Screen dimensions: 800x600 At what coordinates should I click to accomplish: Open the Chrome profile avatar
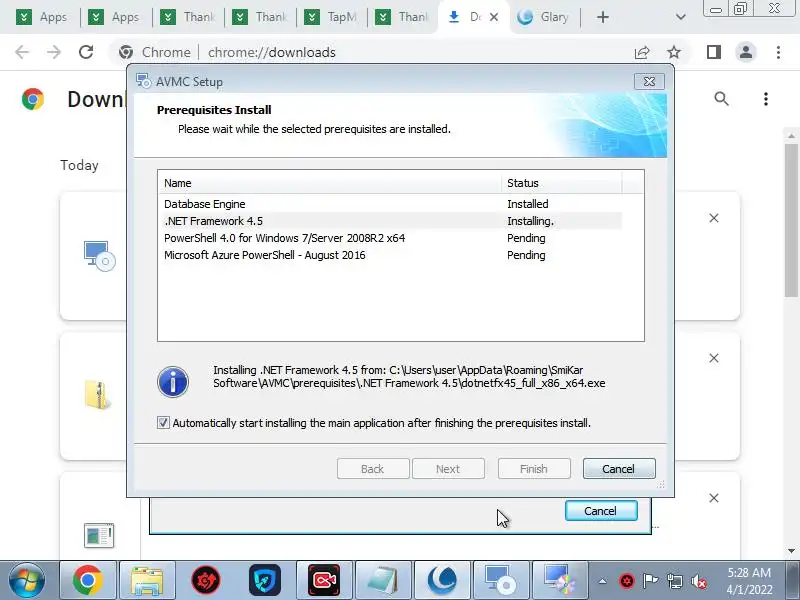coord(745,52)
